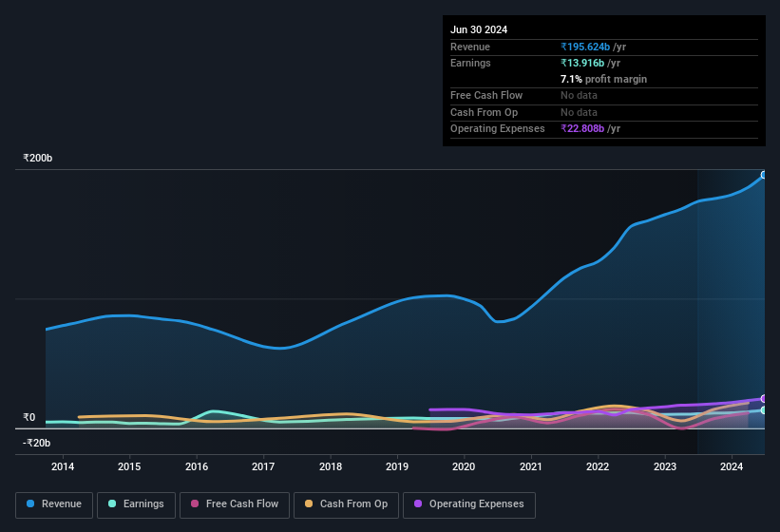Click the 2021 x-axis label
This screenshot has width=780, height=532.
pos(531,466)
